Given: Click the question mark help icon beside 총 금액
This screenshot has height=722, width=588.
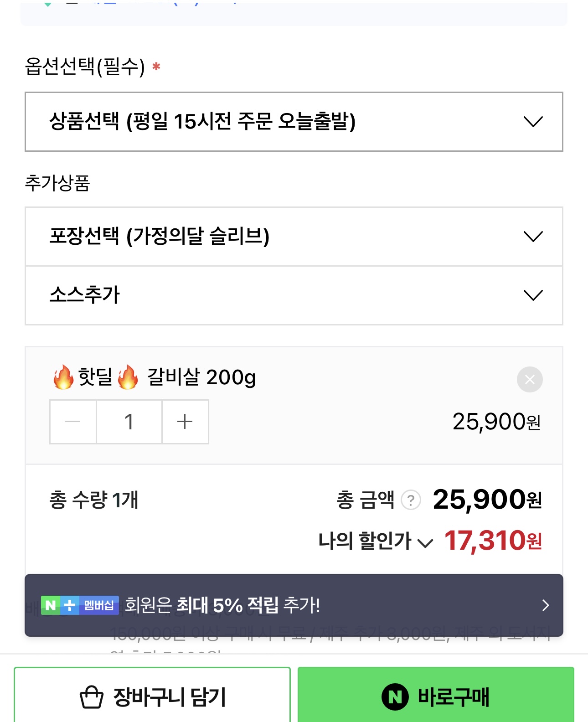Looking at the screenshot, I should pos(411,500).
